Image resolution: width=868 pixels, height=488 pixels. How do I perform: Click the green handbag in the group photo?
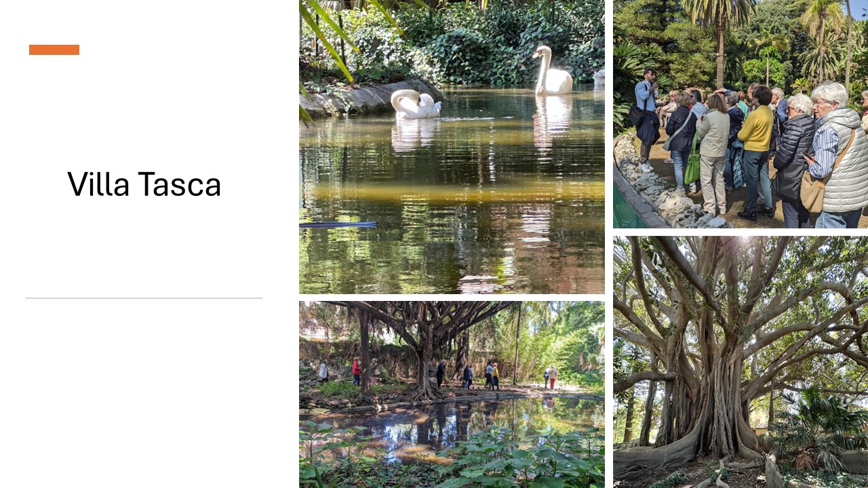692,169
